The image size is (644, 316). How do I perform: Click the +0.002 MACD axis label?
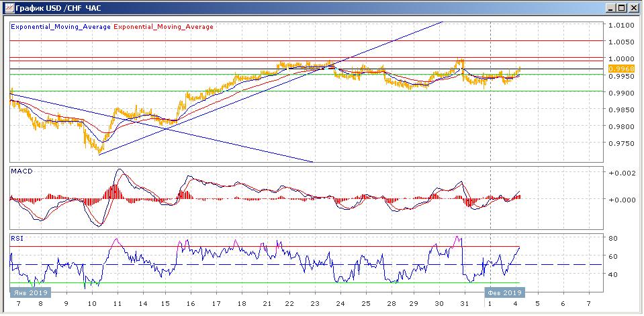click(623, 173)
